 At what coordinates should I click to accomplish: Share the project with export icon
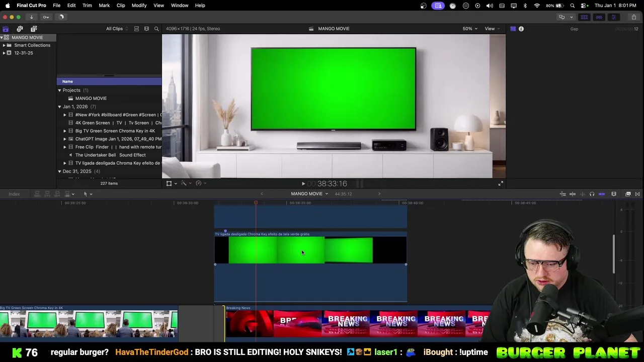633,17
